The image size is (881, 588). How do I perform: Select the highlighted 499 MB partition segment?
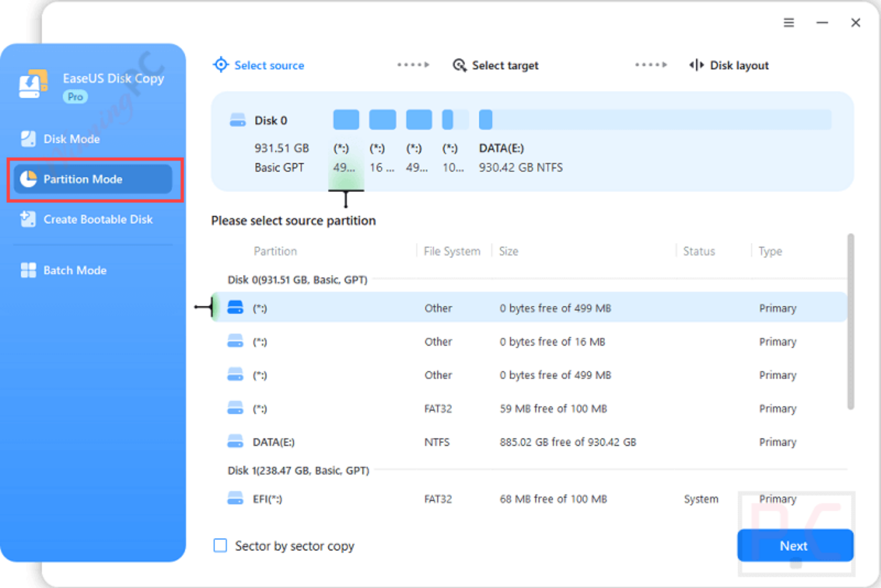[346, 120]
